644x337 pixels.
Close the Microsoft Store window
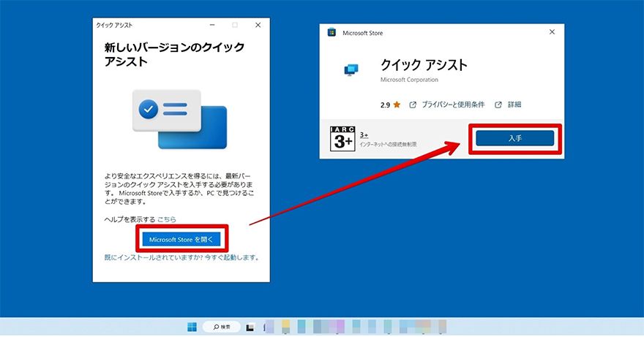click(552, 32)
